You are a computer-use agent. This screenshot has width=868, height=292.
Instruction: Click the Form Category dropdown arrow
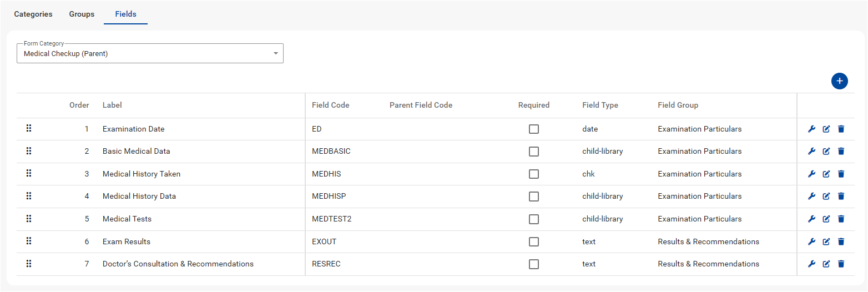[275, 54]
